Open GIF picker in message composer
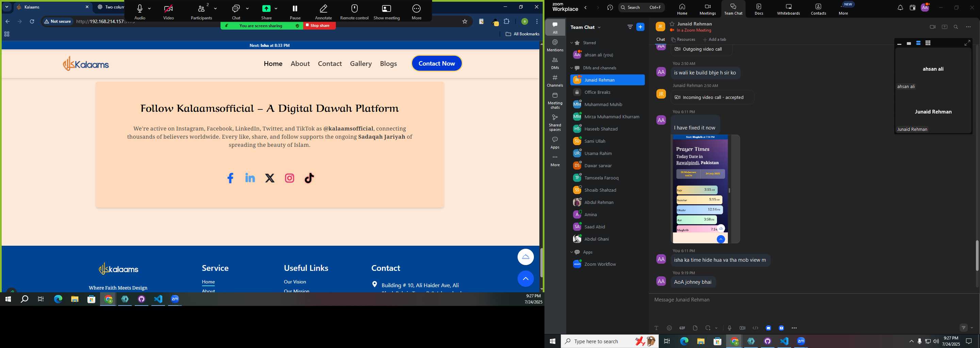Viewport: 980px width, 348px height. [682, 328]
